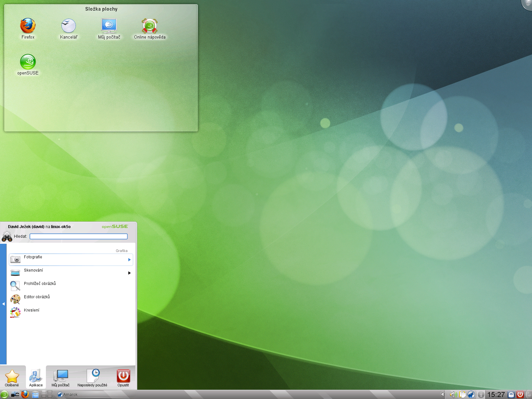
Task: Open the Skenování submenu
Action: click(71, 273)
